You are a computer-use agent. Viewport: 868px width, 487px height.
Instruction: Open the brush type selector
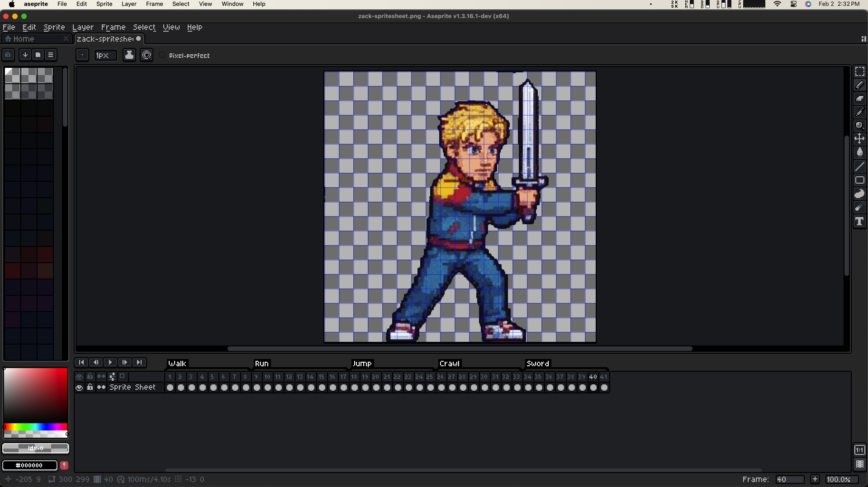[x=82, y=55]
